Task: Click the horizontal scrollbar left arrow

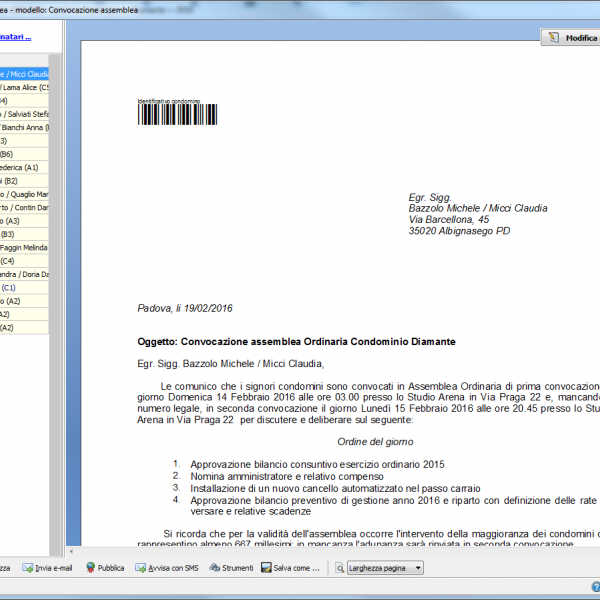Action: [71, 551]
